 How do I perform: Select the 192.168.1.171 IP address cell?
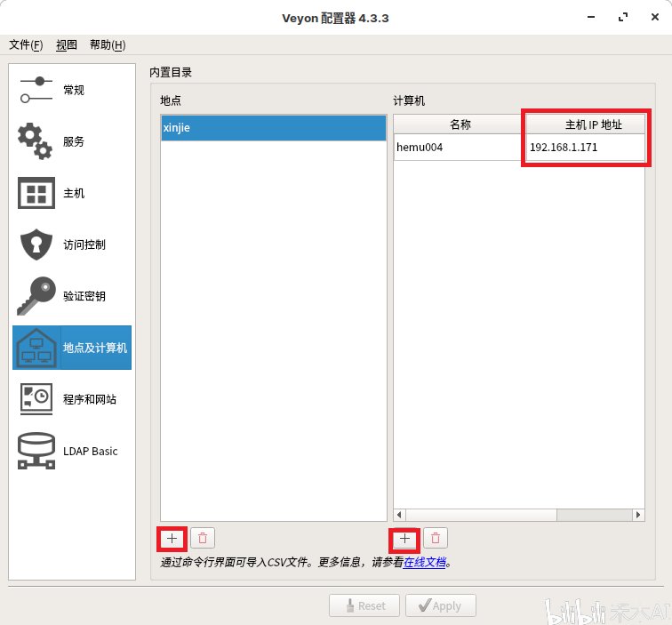(586, 148)
